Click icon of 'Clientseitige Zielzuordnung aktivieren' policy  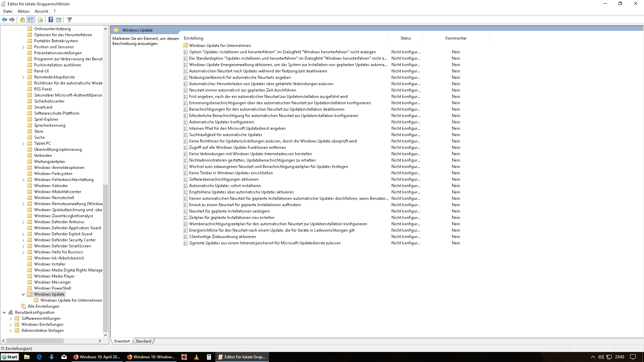click(x=185, y=237)
